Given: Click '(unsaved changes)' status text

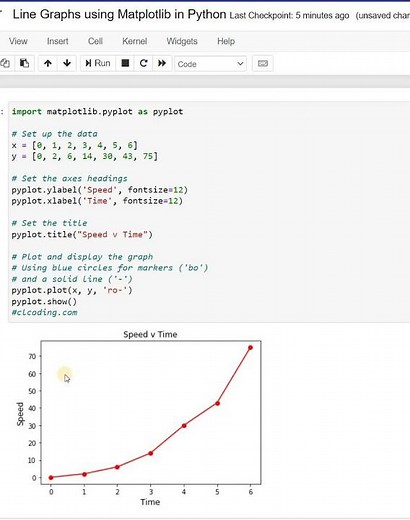Looking at the screenshot, I should click(383, 16).
